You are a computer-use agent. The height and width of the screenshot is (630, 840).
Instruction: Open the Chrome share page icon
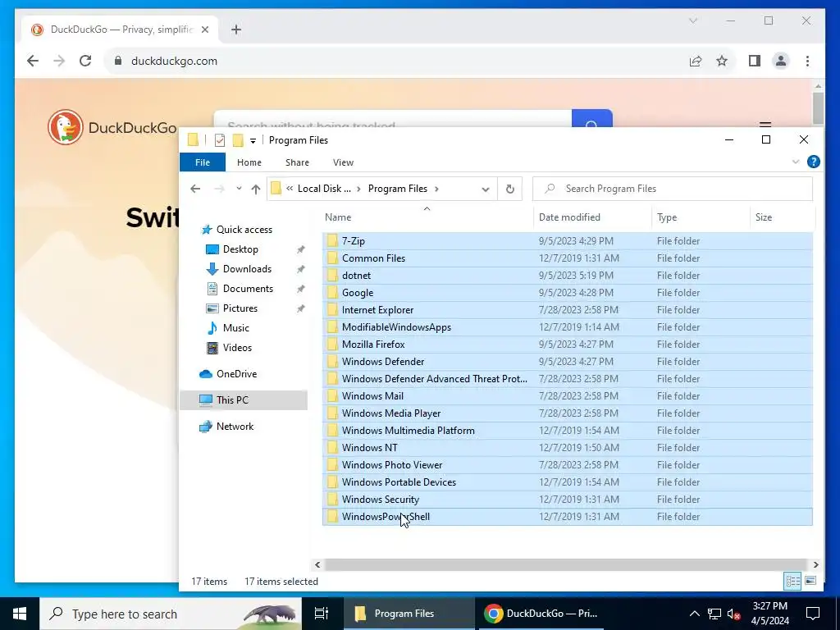pyautogui.click(x=696, y=61)
